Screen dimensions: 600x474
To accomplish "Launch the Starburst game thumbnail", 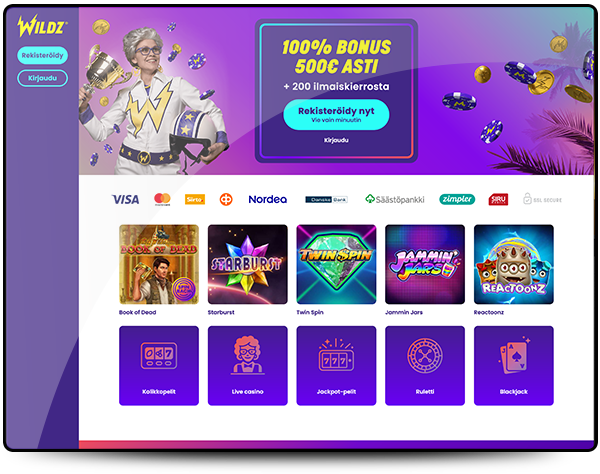I will pyautogui.click(x=248, y=264).
